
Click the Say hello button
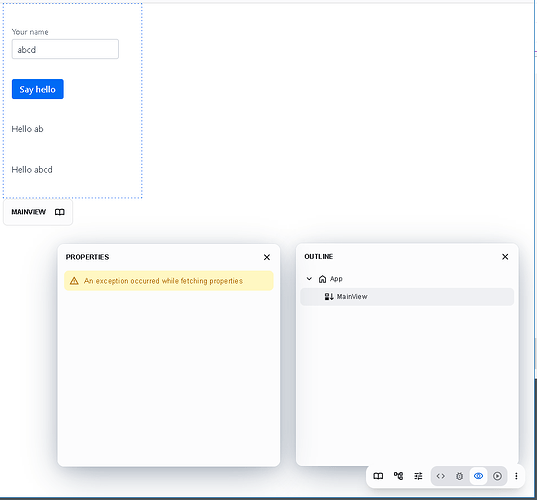38,89
